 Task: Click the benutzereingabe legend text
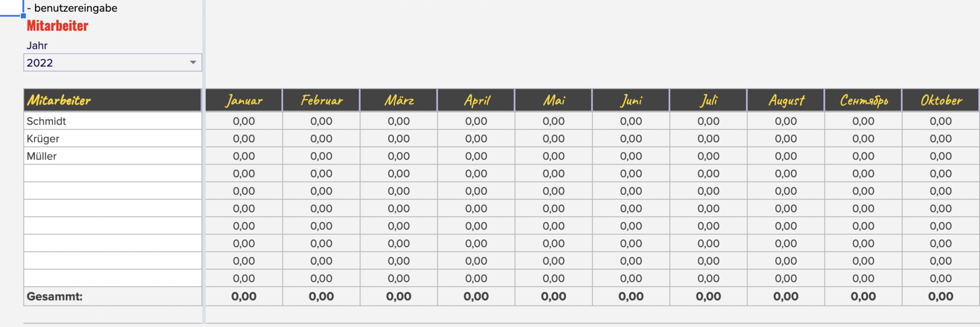point(75,8)
